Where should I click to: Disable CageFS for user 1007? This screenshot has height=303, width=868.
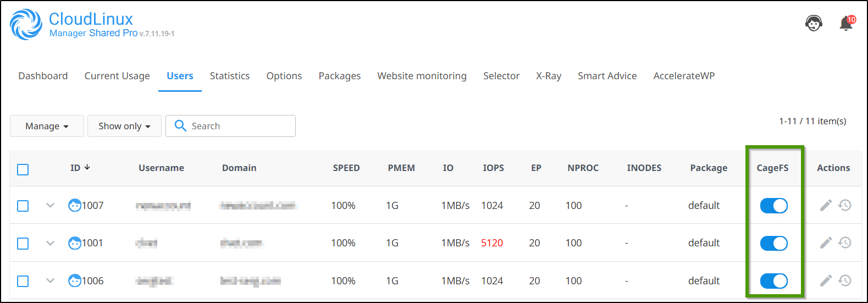[773, 205]
